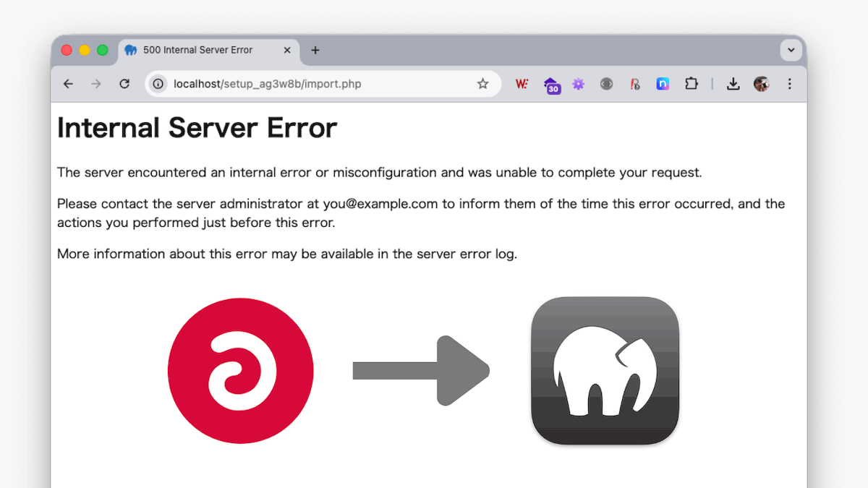Click the red exclamation extension icon
Image resolution: width=868 pixels, height=488 pixels.
click(x=634, y=84)
